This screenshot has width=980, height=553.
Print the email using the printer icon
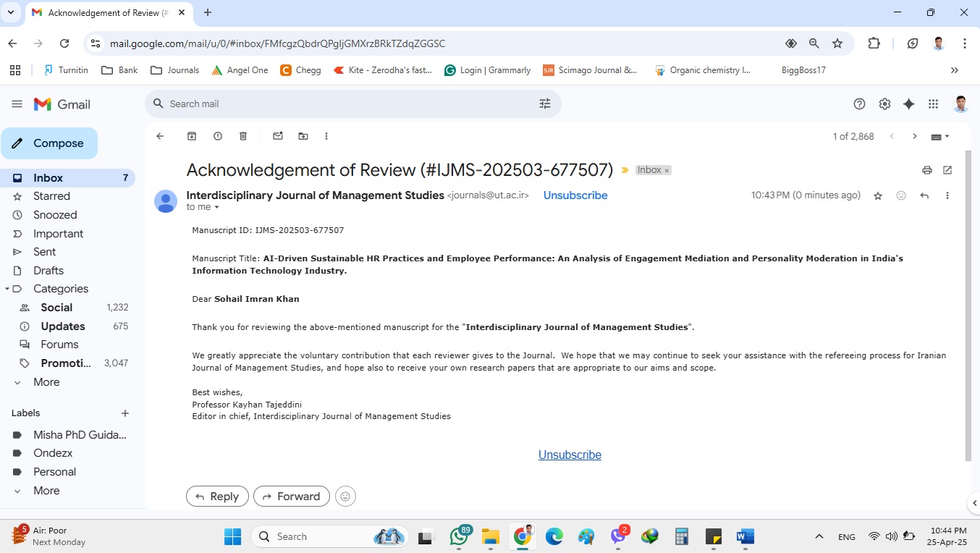[x=927, y=170]
